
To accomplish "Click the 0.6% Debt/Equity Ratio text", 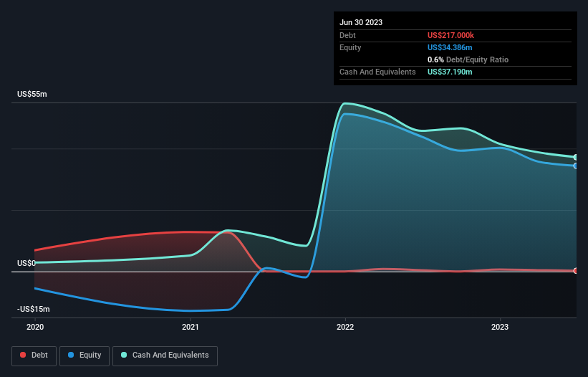I will click(x=468, y=59).
